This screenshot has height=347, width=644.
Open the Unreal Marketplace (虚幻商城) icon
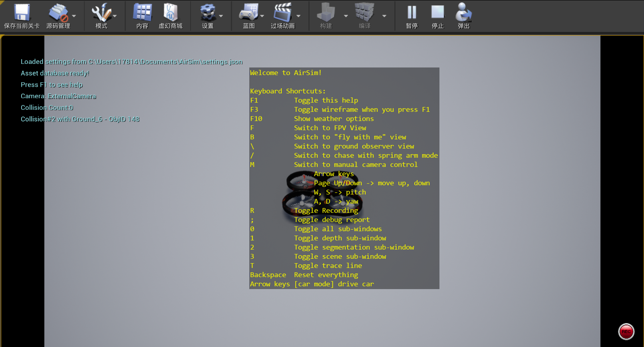tap(171, 13)
